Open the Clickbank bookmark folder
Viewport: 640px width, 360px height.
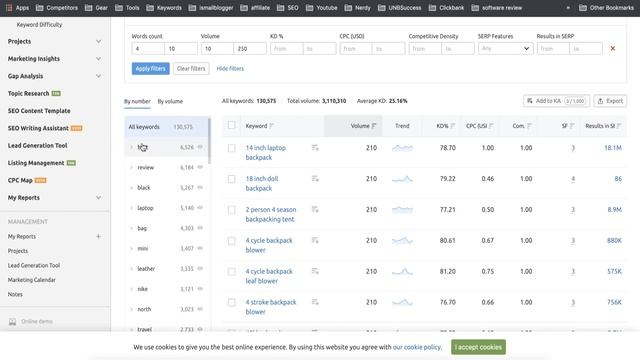[x=446, y=7]
